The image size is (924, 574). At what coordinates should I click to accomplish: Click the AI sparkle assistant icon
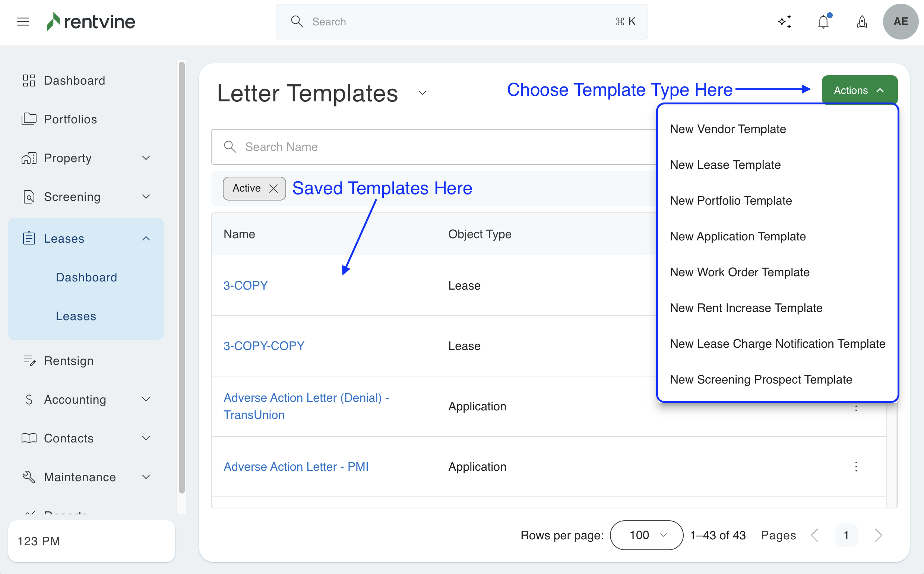click(x=784, y=22)
